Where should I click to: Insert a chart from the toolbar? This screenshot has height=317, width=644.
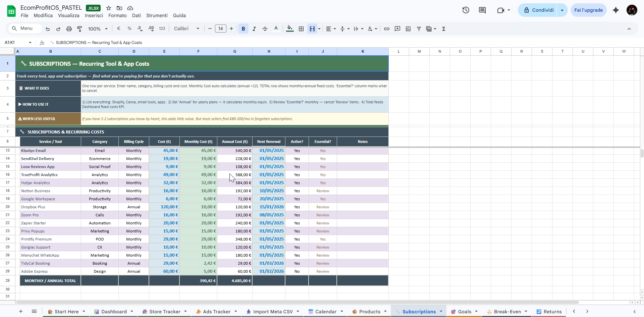point(408,29)
